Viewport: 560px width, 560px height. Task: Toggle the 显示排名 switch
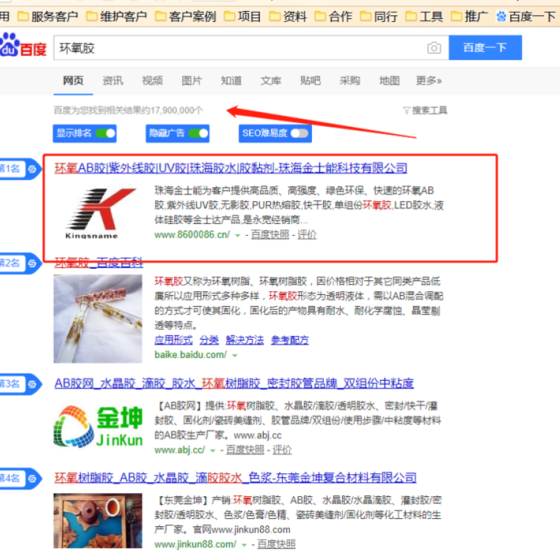click(106, 133)
